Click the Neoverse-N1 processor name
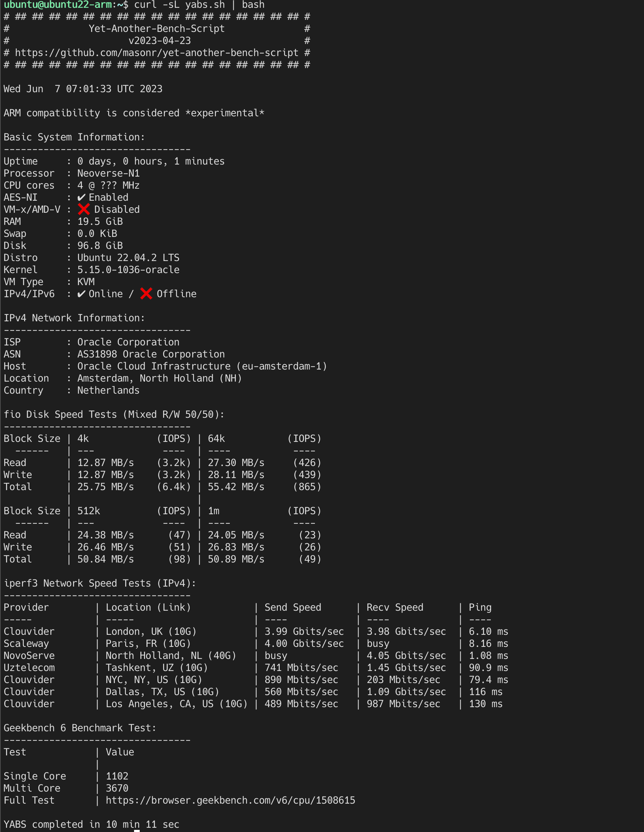Image resolution: width=644 pixels, height=832 pixels. (108, 173)
